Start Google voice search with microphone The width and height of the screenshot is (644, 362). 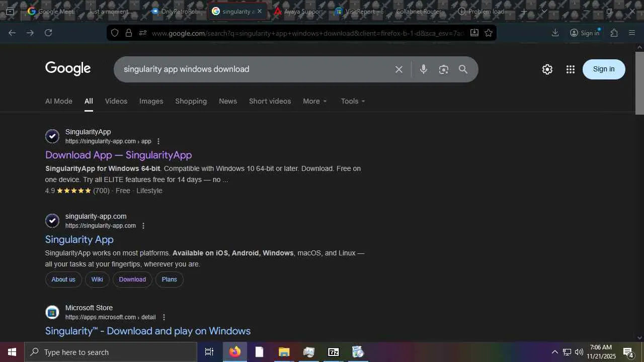point(424,69)
